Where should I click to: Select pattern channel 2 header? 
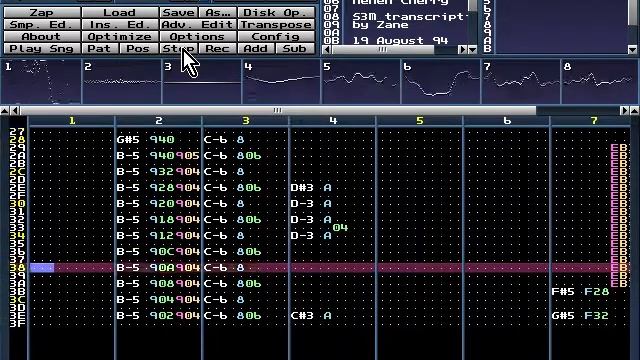159,120
